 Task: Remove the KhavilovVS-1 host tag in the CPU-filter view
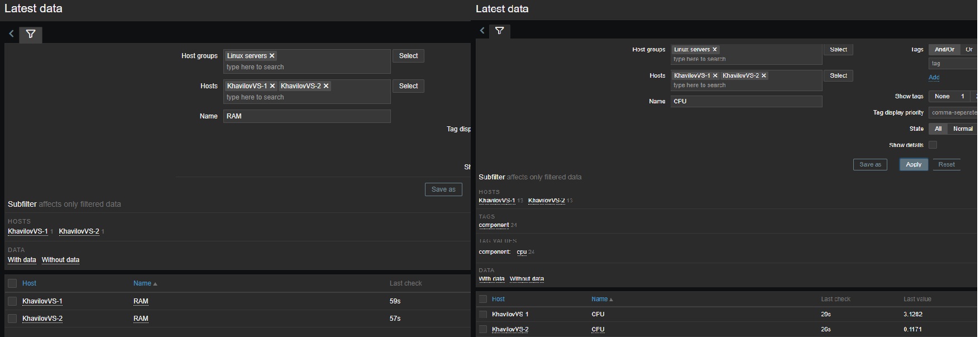715,75
